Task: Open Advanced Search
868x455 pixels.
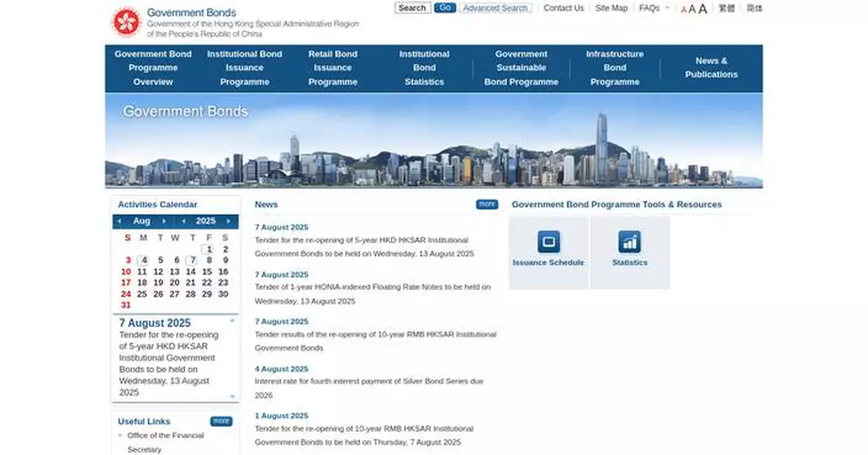Action: pos(495,7)
